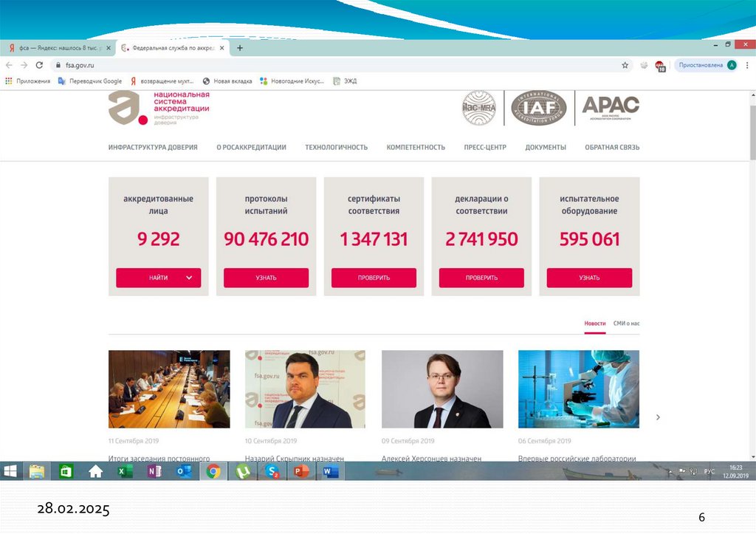This screenshot has width=756, height=534.
Task: Click the ILAC-MRA logo
Action: [x=478, y=108]
